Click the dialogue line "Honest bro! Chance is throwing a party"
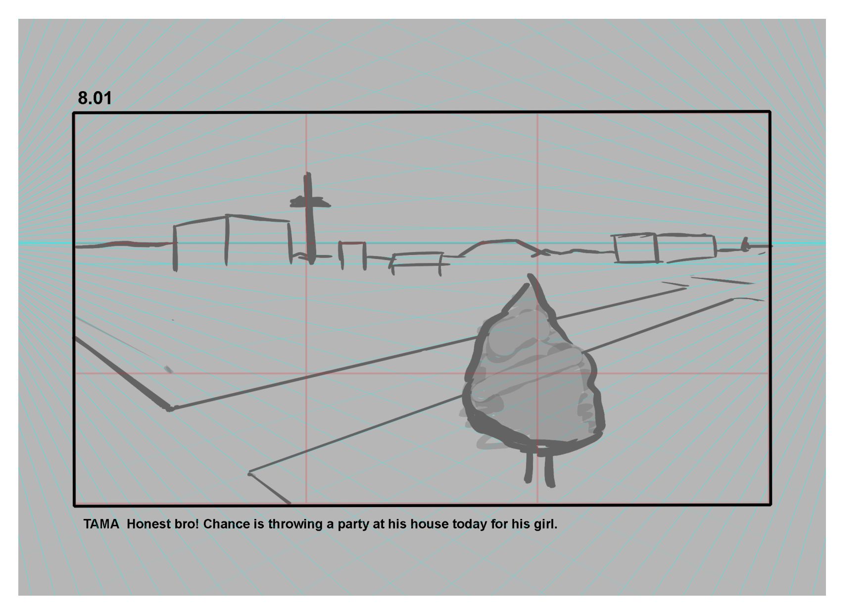The image size is (868, 614). (x=248, y=524)
